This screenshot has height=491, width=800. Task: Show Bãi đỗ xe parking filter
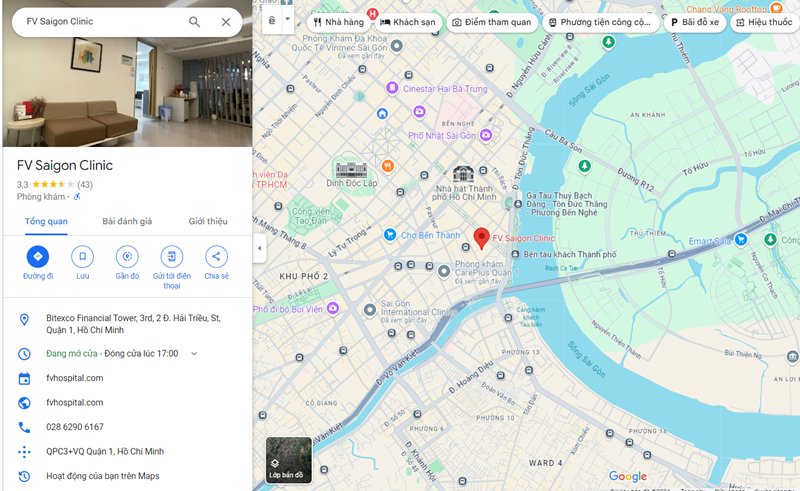(695, 22)
